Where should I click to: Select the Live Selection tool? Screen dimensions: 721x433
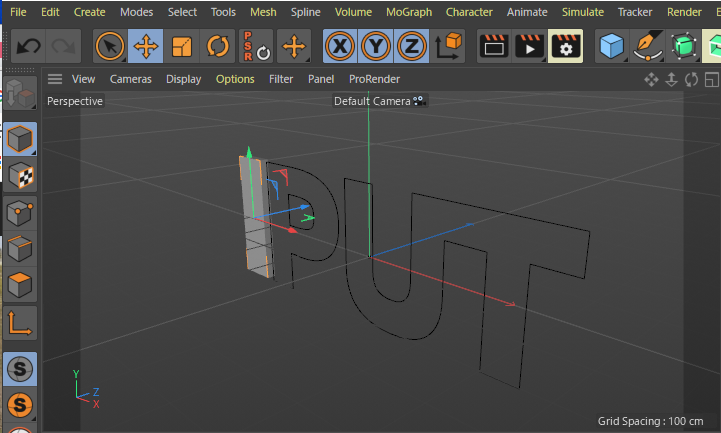110,46
